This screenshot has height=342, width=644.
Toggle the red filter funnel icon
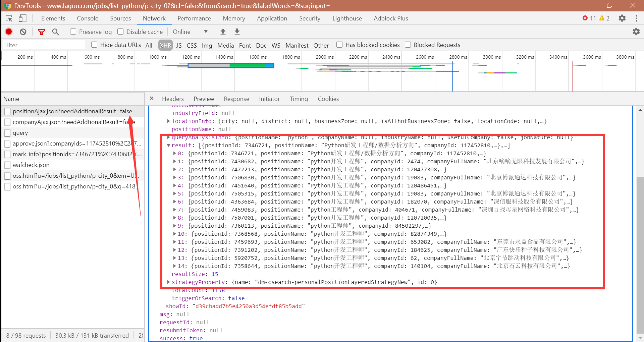[x=42, y=32]
